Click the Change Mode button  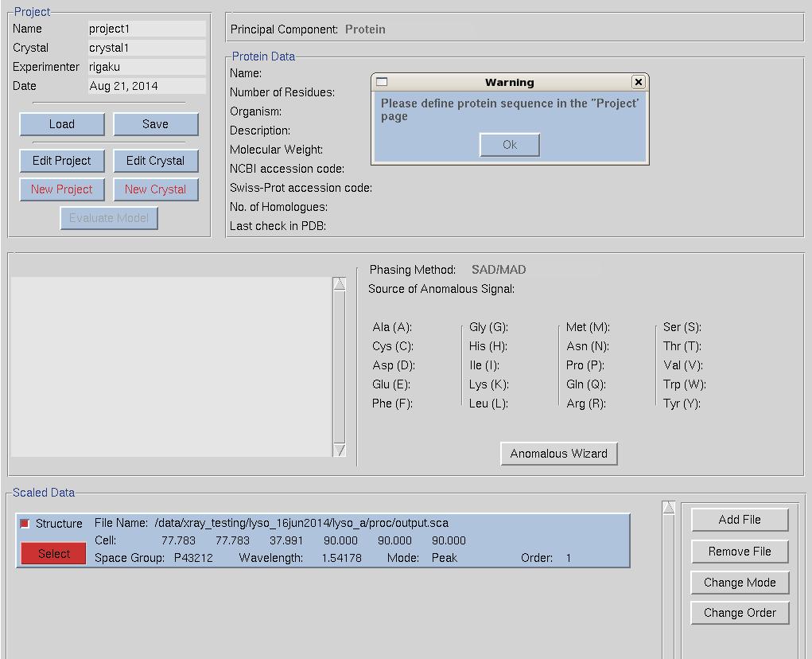(740, 583)
